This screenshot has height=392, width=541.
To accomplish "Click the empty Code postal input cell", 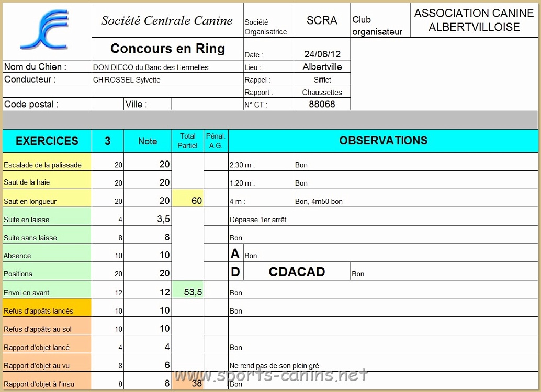I will [x=107, y=104].
